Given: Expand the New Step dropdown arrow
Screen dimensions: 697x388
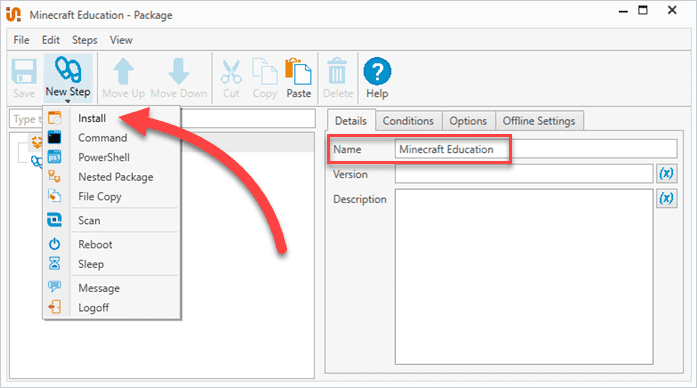Looking at the screenshot, I should click(x=68, y=102).
